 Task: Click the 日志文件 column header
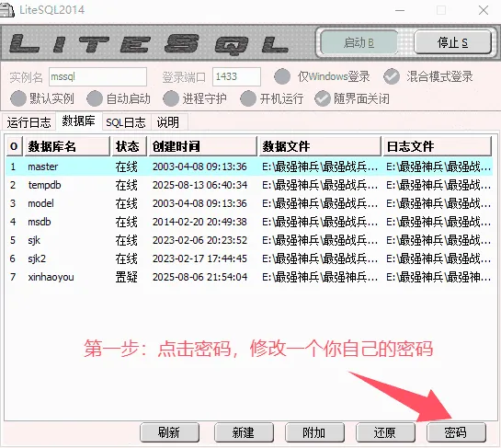438,146
